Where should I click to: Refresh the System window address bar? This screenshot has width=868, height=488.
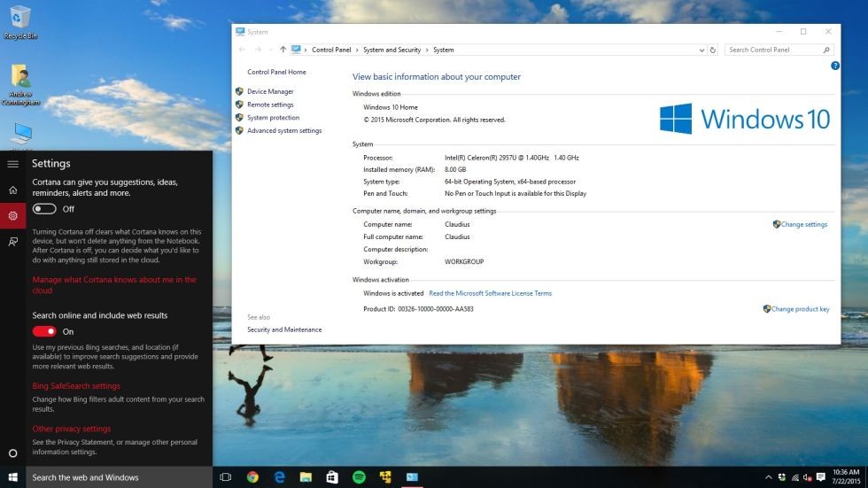pos(713,50)
